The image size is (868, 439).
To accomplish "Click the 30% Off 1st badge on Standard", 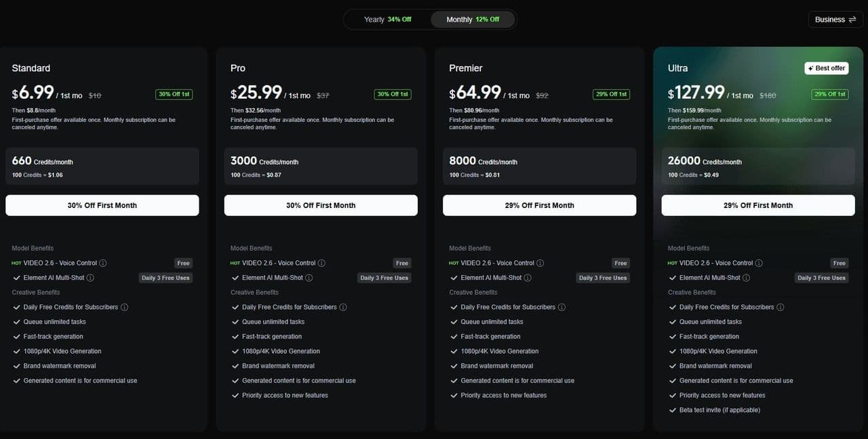I will click(174, 94).
